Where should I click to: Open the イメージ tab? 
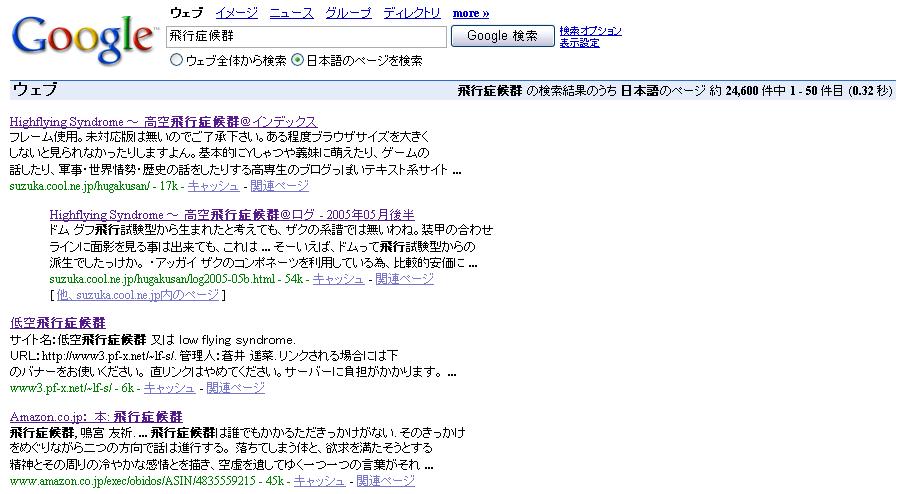pos(236,13)
